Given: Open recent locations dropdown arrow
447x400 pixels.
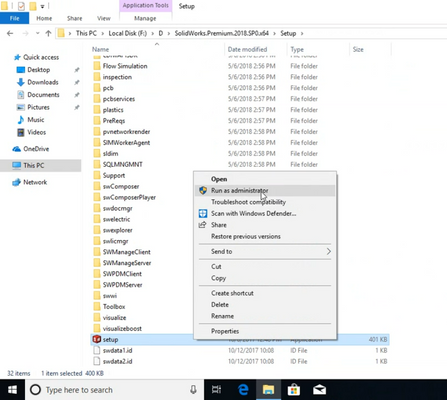Looking at the screenshot, I should click(x=37, y=33).
